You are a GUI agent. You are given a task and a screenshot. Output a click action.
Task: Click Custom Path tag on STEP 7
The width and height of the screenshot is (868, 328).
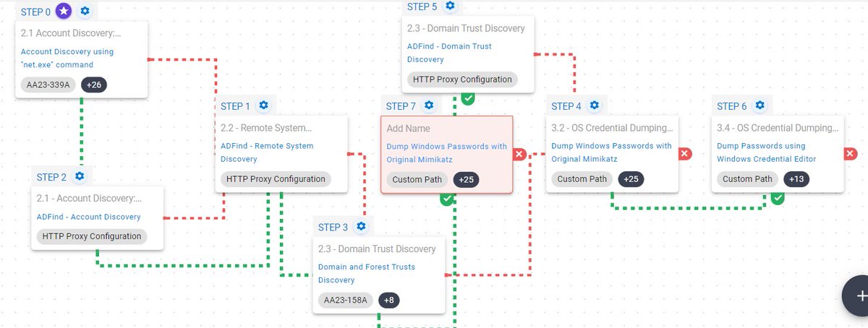coord(417,179)
